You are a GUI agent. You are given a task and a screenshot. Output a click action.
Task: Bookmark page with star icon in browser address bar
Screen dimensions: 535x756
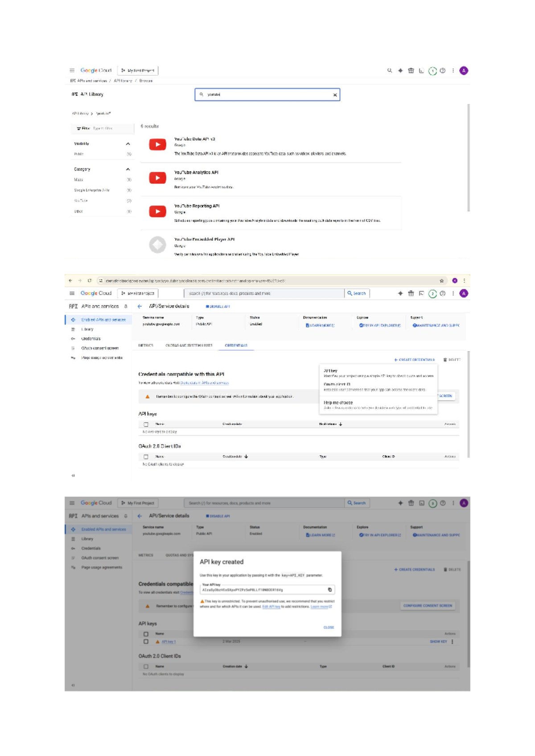click(442, 281)
